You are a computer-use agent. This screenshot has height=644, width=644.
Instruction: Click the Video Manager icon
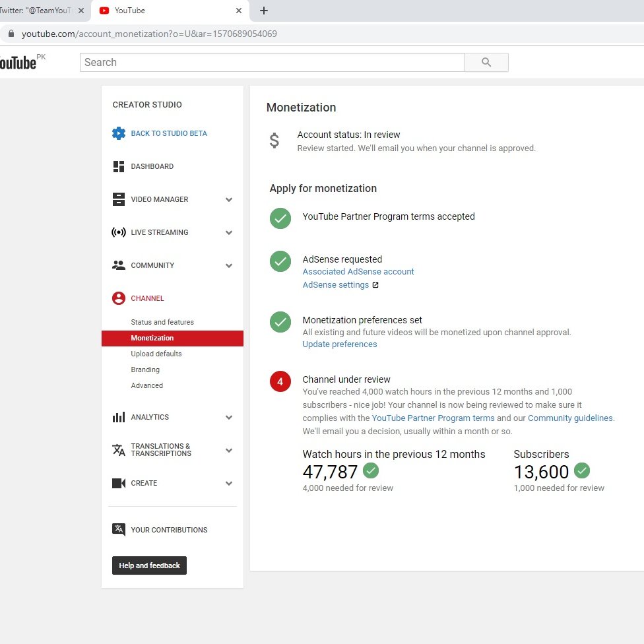[x=119, y=199]
